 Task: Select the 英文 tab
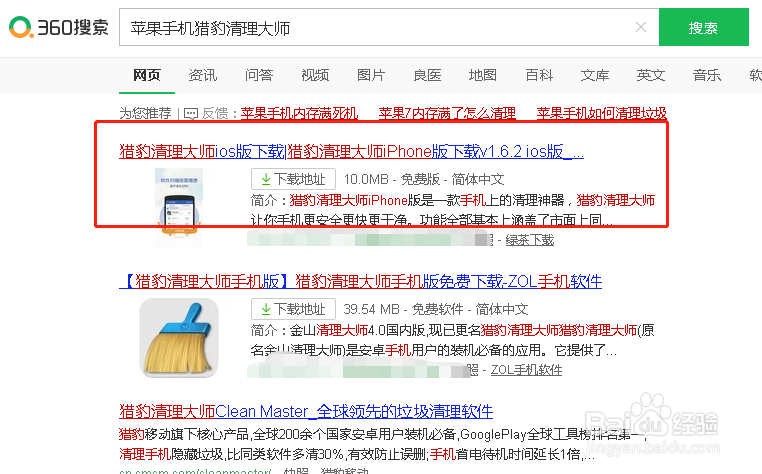coord(651,75)
